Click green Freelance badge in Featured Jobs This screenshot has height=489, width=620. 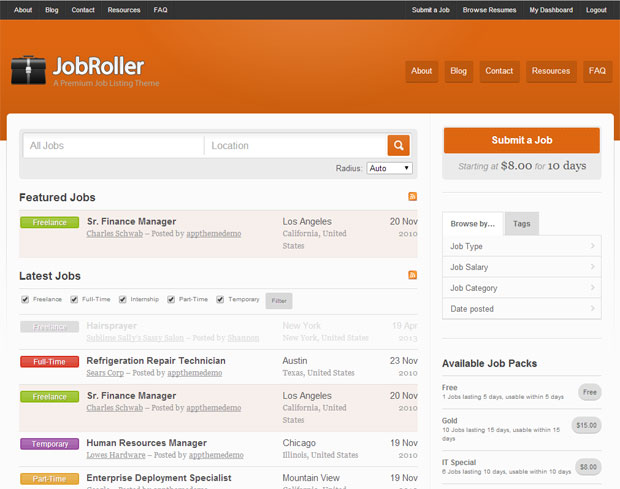(49, 223)
